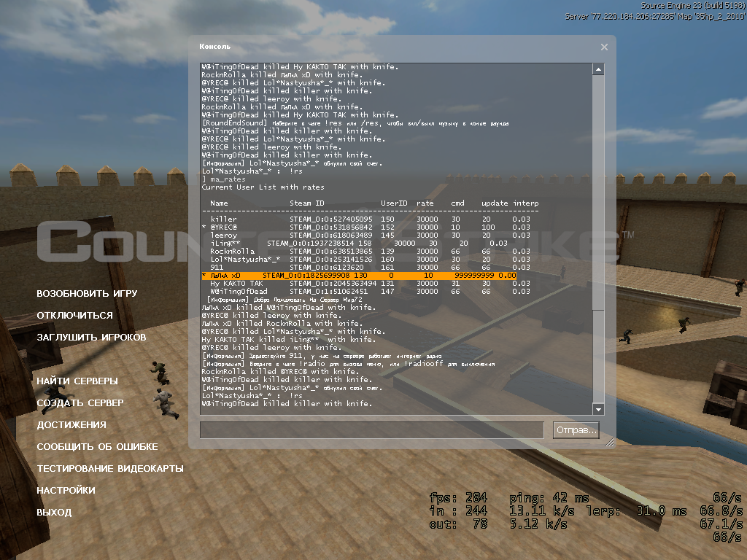Click 'Hy KAKTO TAK' name in rates table
This screenshot has width=747, height=560.
pyautogui.click(x=237, y=284)
